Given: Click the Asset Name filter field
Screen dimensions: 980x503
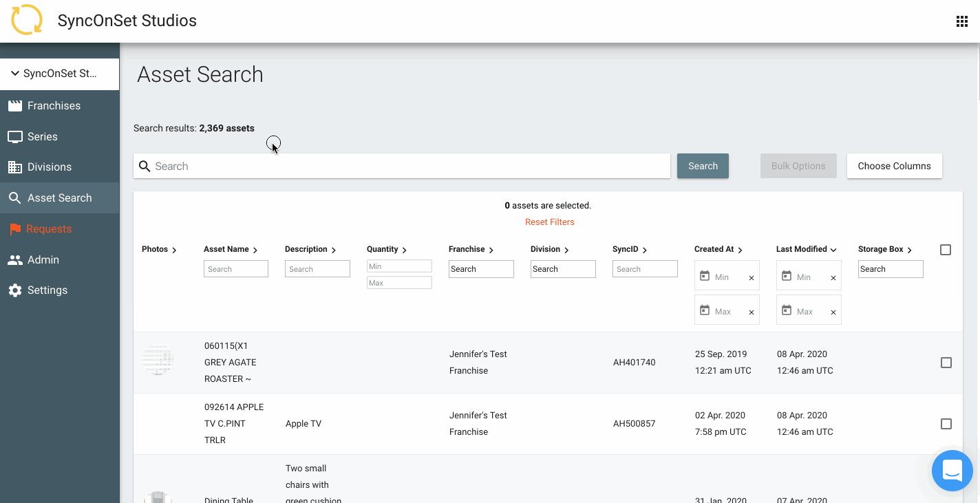Looking at the screenshot, I should tap(236, 269).
